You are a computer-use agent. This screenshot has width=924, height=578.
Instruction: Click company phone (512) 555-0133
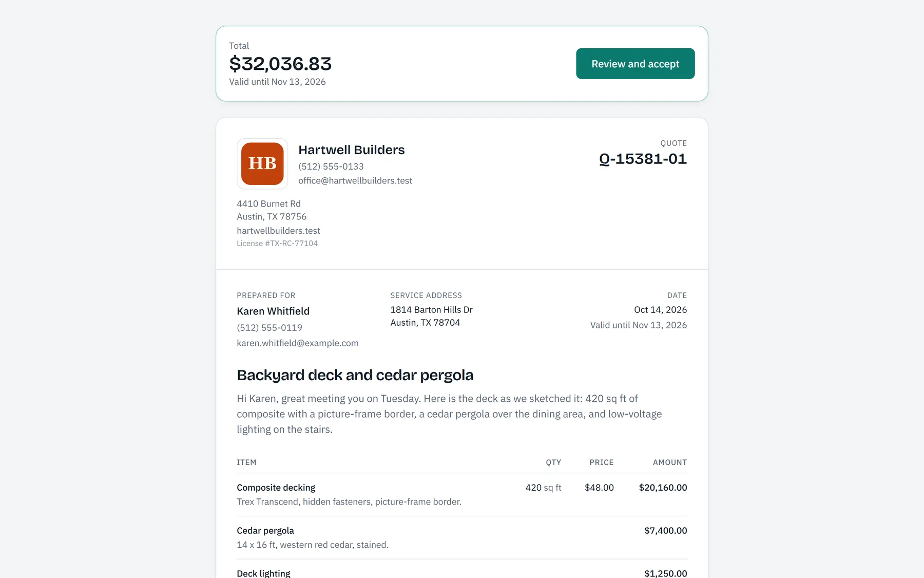point(331,166)
